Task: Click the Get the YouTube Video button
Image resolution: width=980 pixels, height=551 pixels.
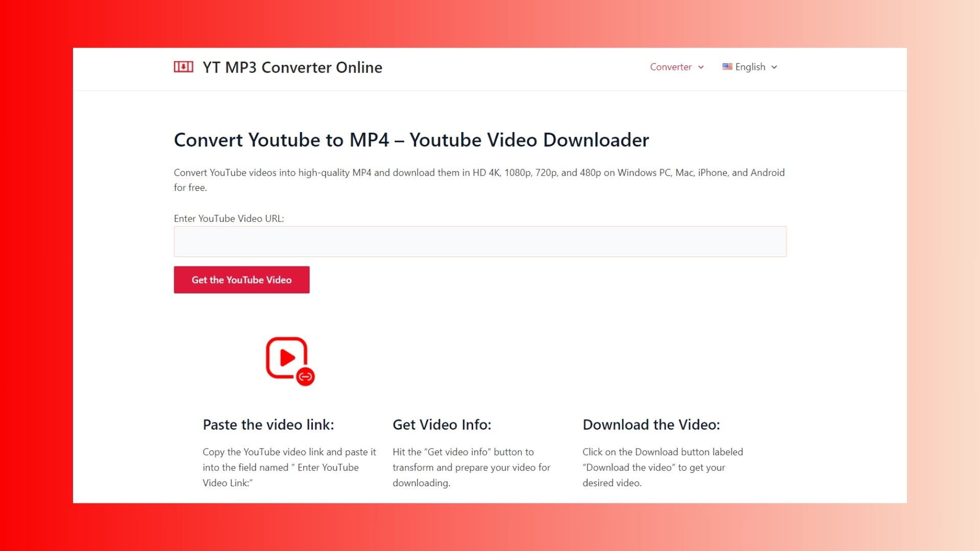Action: click(x=241, y=280)
